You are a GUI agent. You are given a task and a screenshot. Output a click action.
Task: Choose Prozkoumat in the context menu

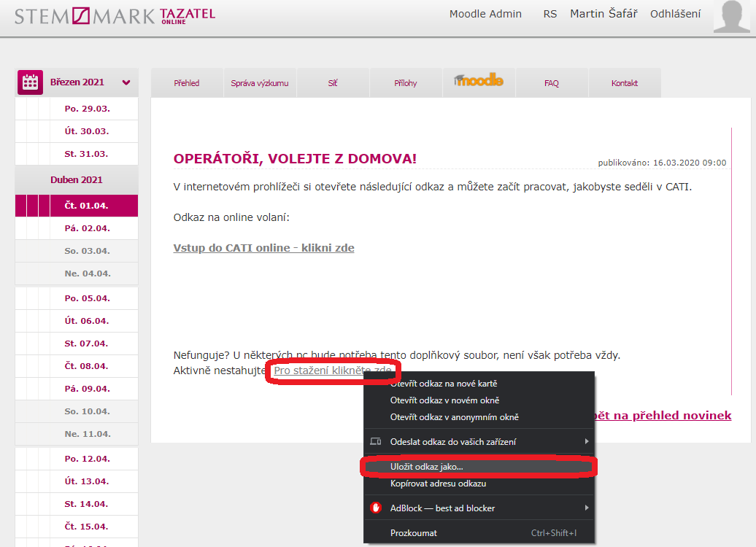coord(414,533)
